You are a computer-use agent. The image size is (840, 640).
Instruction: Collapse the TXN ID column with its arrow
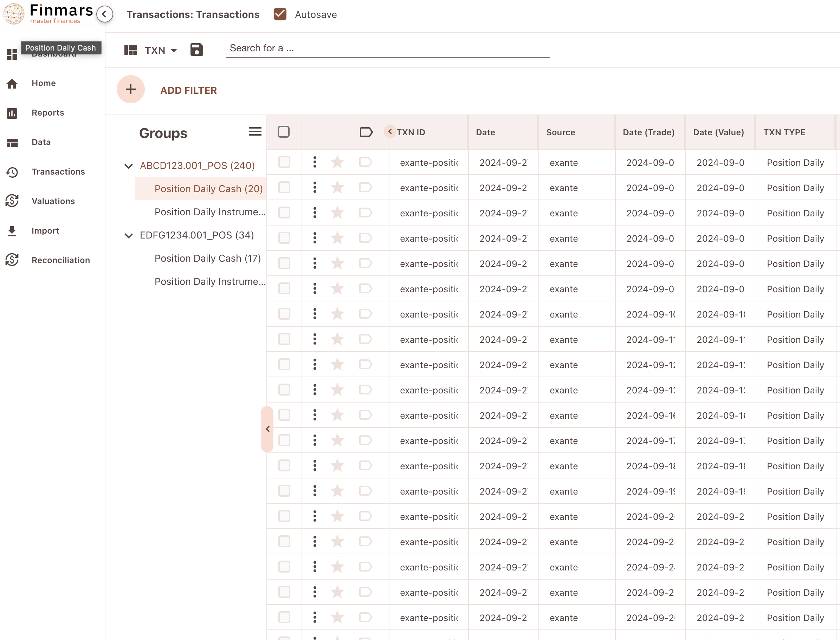pyautogui.click(x=390, y=131)
